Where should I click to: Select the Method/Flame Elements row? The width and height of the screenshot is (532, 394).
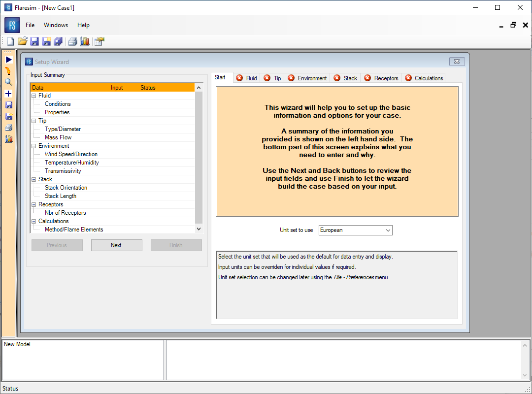pyautogui.click(x=113, y=230)
